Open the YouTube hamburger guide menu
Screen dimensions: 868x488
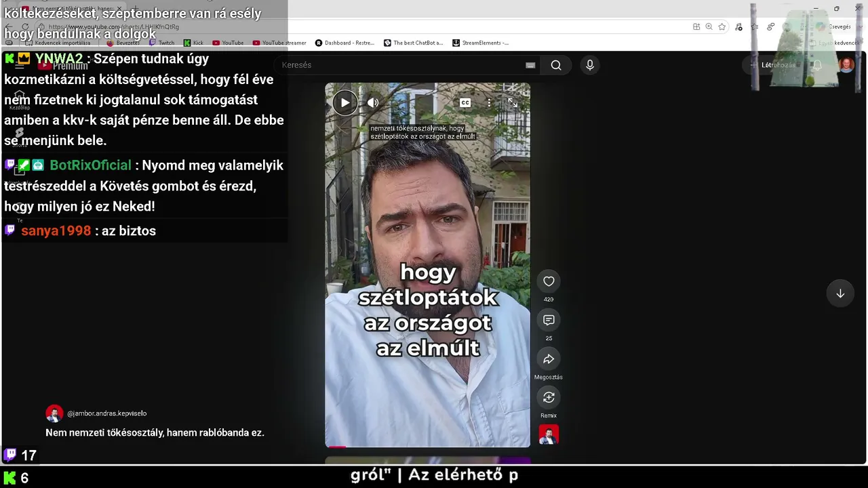pyautogui.click(x=19, y=65)
